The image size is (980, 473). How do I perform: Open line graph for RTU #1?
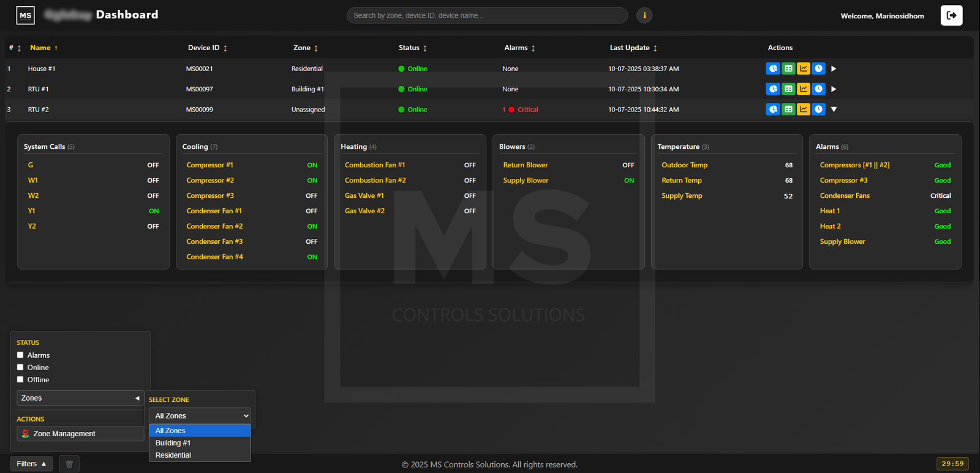pos(804,89)
